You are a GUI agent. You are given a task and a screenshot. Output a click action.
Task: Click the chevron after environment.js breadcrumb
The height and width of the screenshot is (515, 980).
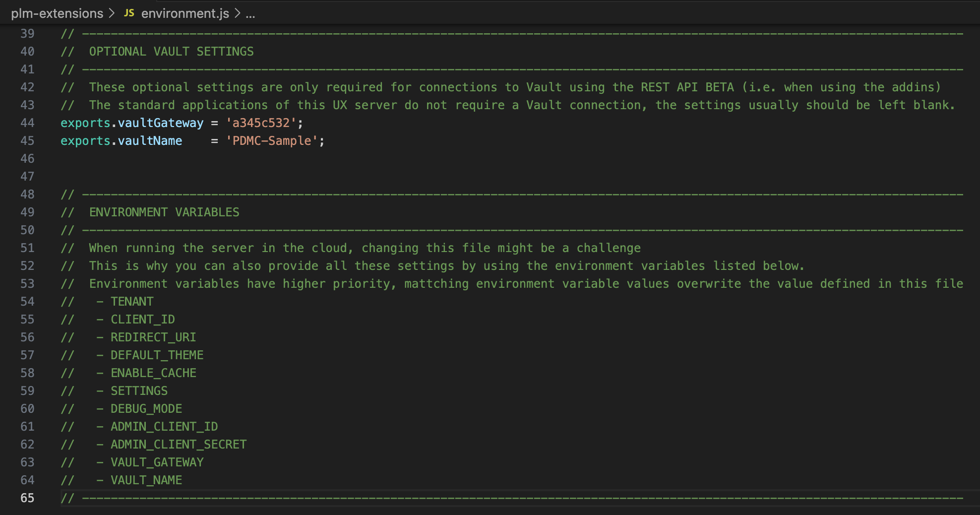click(238, 13)
